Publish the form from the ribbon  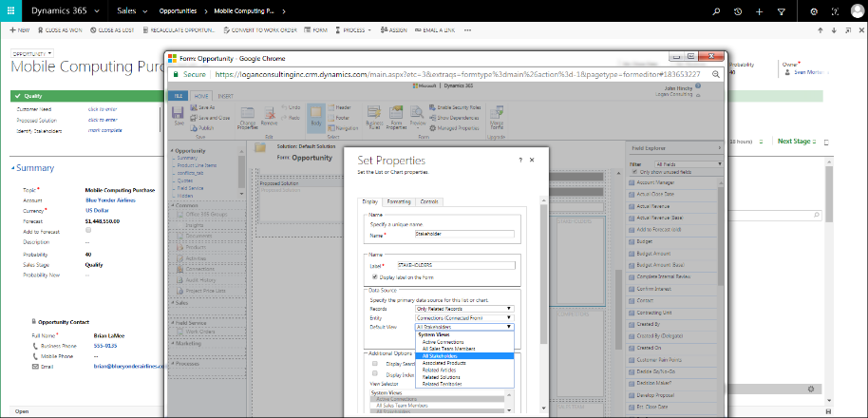point(201,128)
